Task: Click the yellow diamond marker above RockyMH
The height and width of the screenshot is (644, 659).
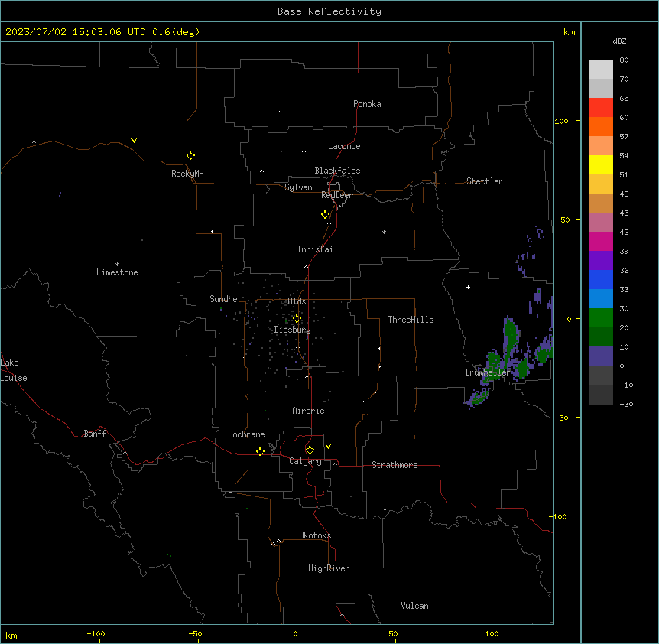Action: (191, 156)
